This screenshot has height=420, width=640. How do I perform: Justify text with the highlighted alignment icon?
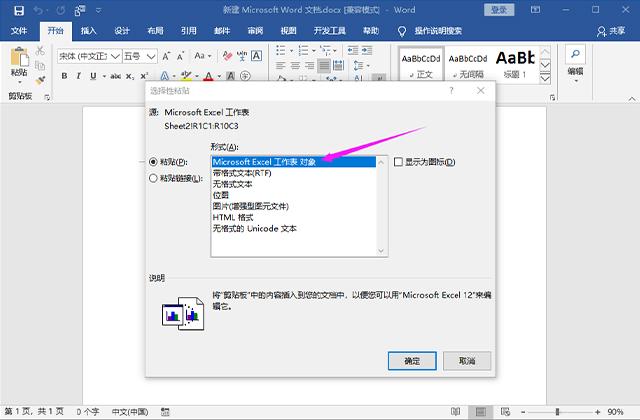click(324, 65)
